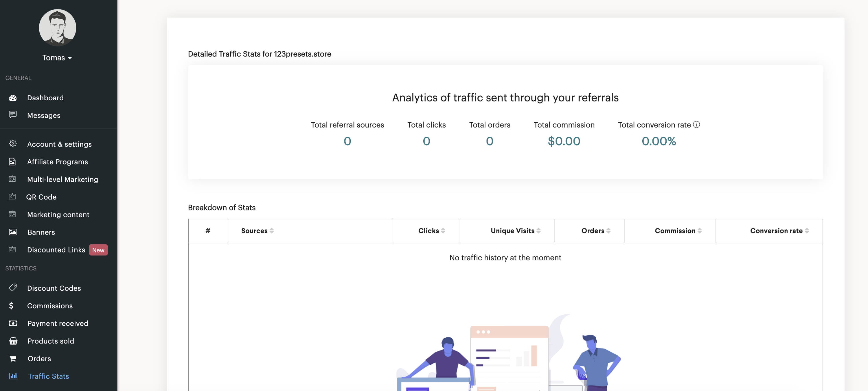Click the Traffic Stats bar chart icon
The width and height of the screenshot is (868, 391).
pyautogui.click(x=13, y=376)
